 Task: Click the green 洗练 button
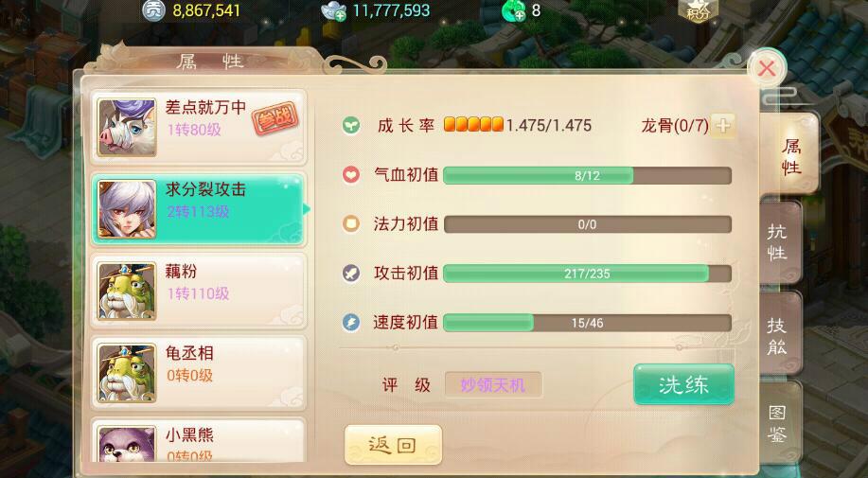(683, 384)
